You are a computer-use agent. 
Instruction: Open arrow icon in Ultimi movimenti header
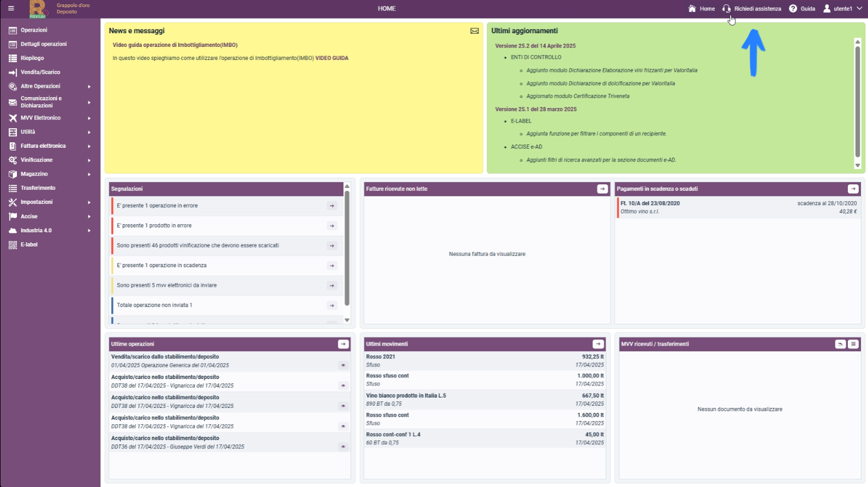(x=598, y=344)
